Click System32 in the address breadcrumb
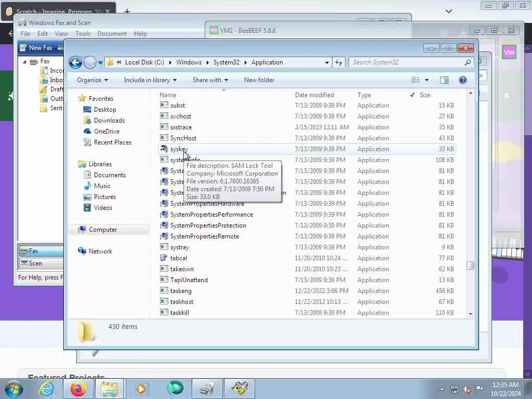Screen dimensions: 532x399 point(227,62)
